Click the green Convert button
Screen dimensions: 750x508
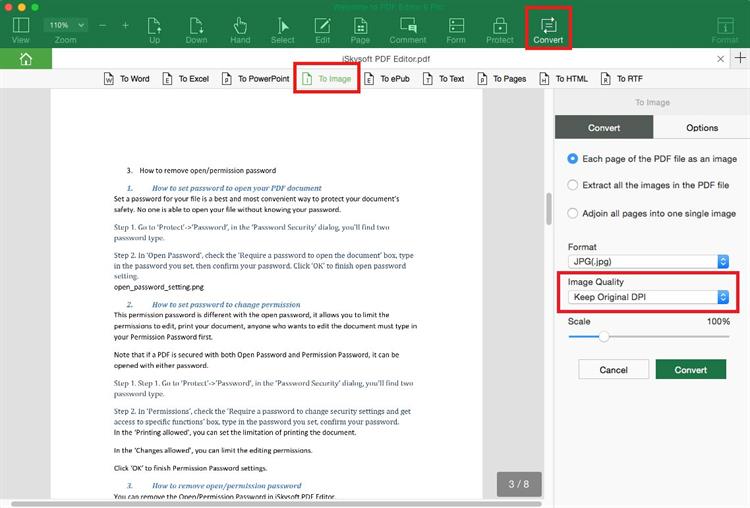click(691, 370)
